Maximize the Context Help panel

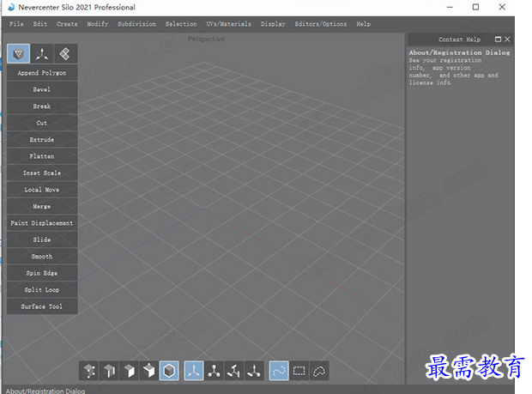coord(498,39)
